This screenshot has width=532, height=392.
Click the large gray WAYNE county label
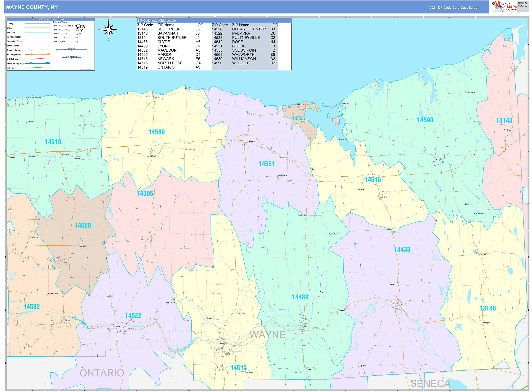[267, 335]
